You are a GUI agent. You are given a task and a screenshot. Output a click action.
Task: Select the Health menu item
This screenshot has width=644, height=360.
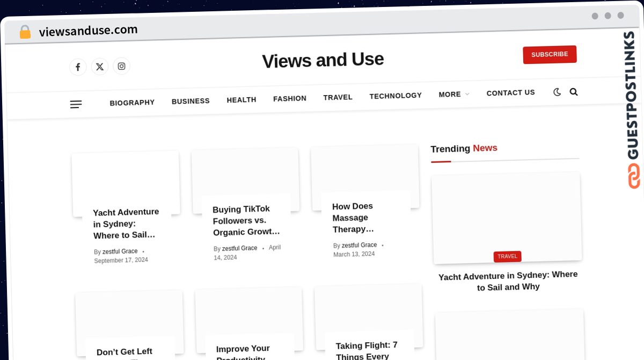click(x=241, y=99)
